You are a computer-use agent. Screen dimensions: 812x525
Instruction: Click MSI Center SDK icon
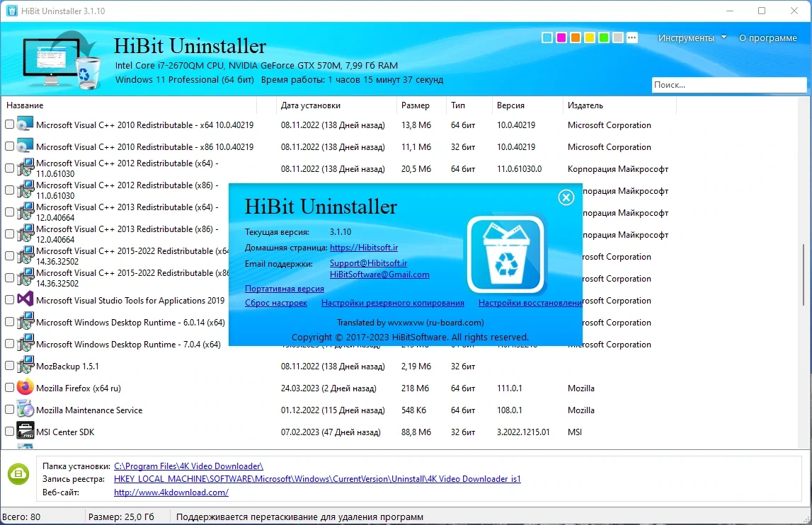(25, 431)
